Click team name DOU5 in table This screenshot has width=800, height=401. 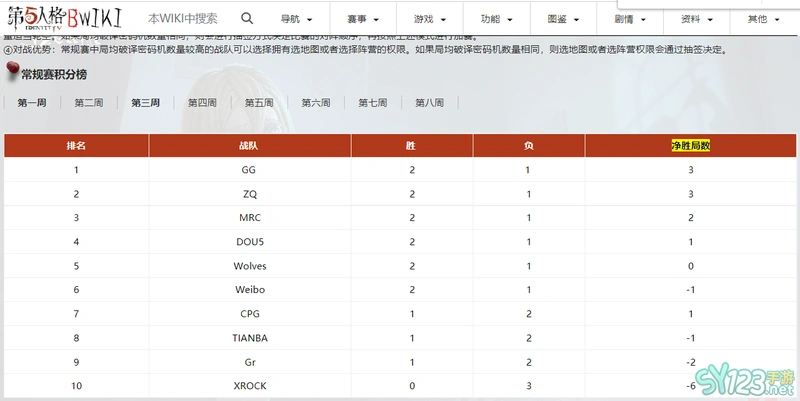click(250, 242)
